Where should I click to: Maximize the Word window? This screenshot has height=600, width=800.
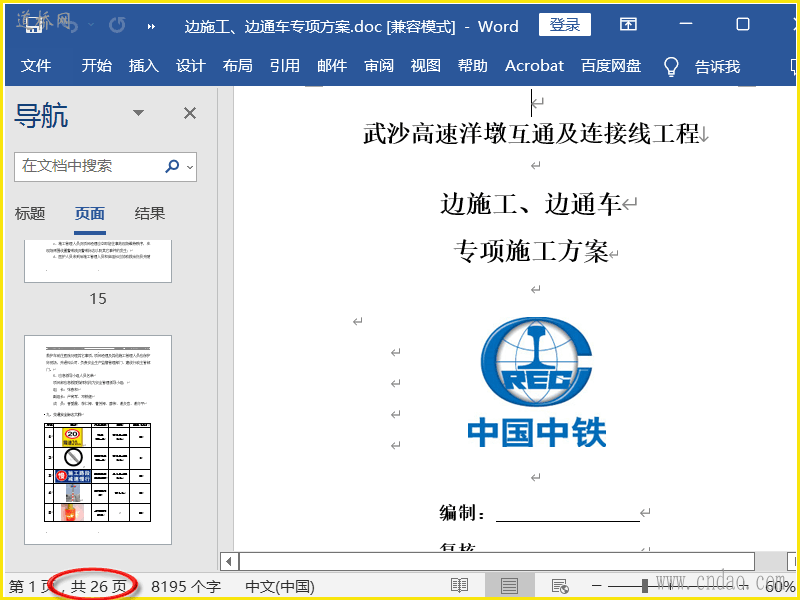coord(743,24)
